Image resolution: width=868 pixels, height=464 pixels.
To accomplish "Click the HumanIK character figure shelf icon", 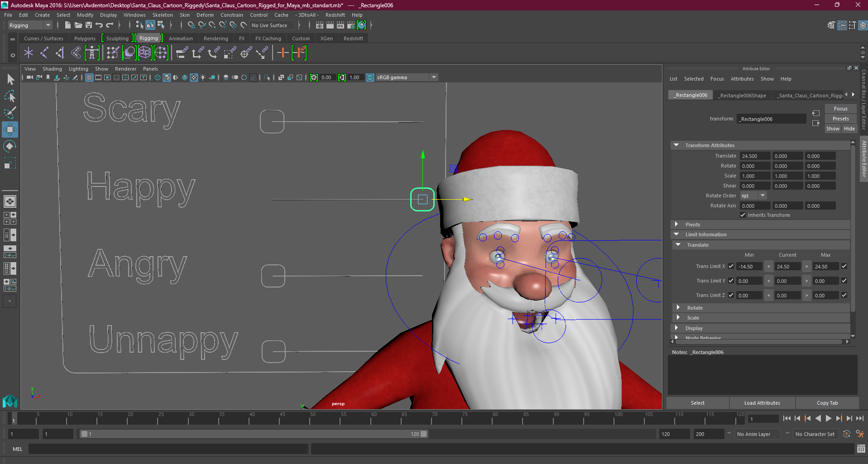I will point(92,53).
